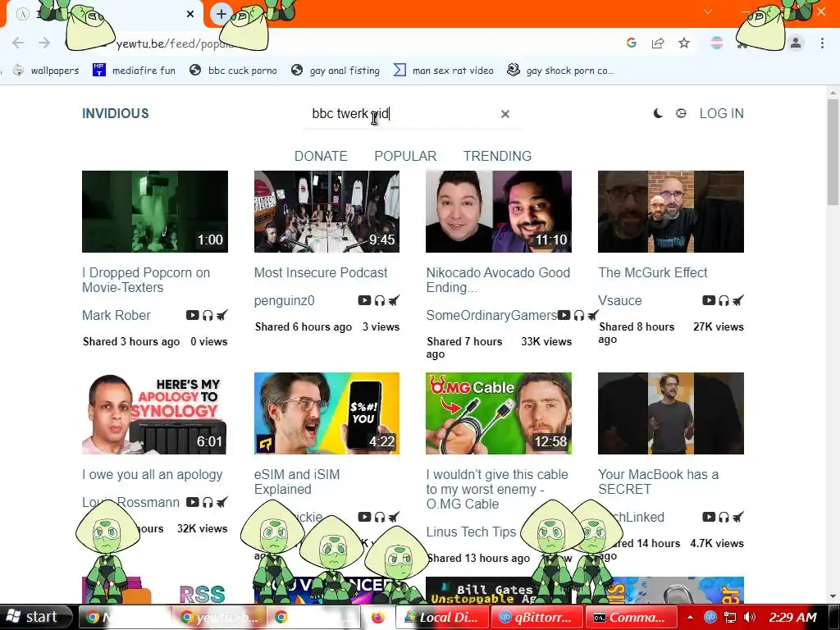The width and height of the screenshot is (840, 630).
Task: Open 'eSIM and iSIM Explained' title link
Action: (297, 482)
